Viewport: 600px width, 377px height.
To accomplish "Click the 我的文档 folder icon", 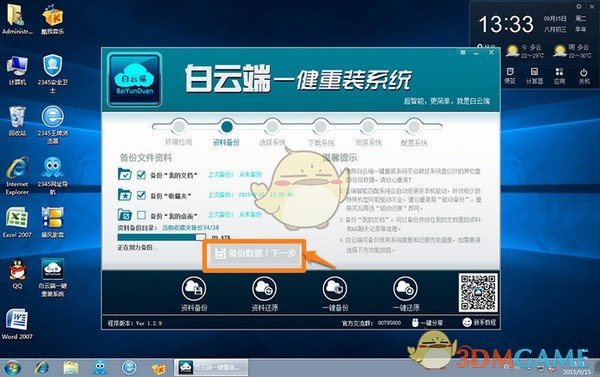I will [125, 174].
